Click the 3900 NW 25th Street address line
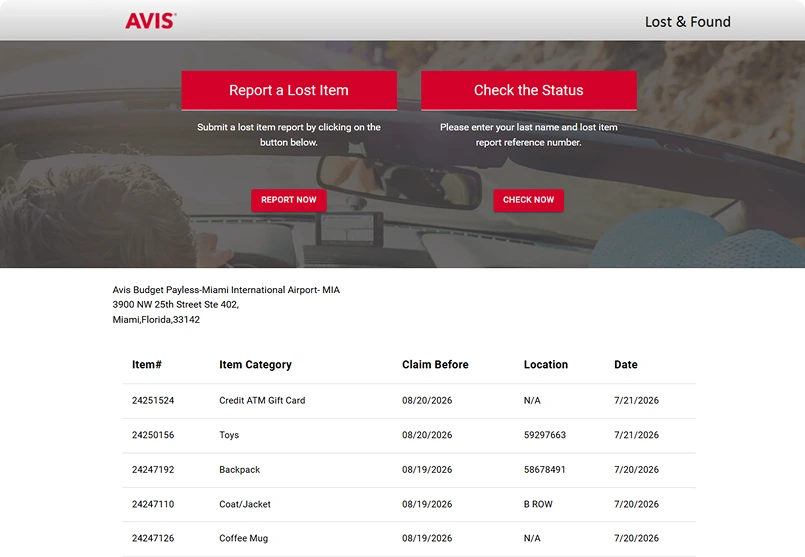This screenshot has width=805, height=557. click(x=176, y=304)
